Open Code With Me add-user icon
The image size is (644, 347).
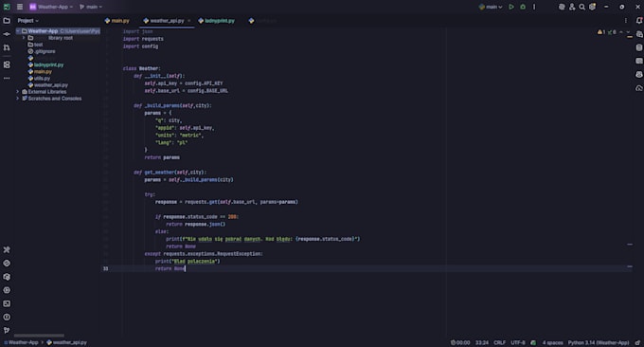pyautogui.click(x=572, y=7)
